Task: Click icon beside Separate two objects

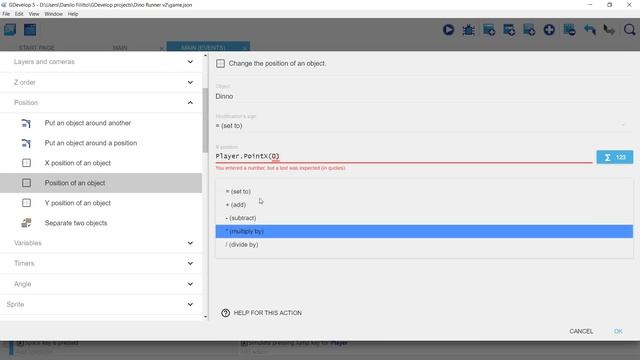Action: pos(26,223)
